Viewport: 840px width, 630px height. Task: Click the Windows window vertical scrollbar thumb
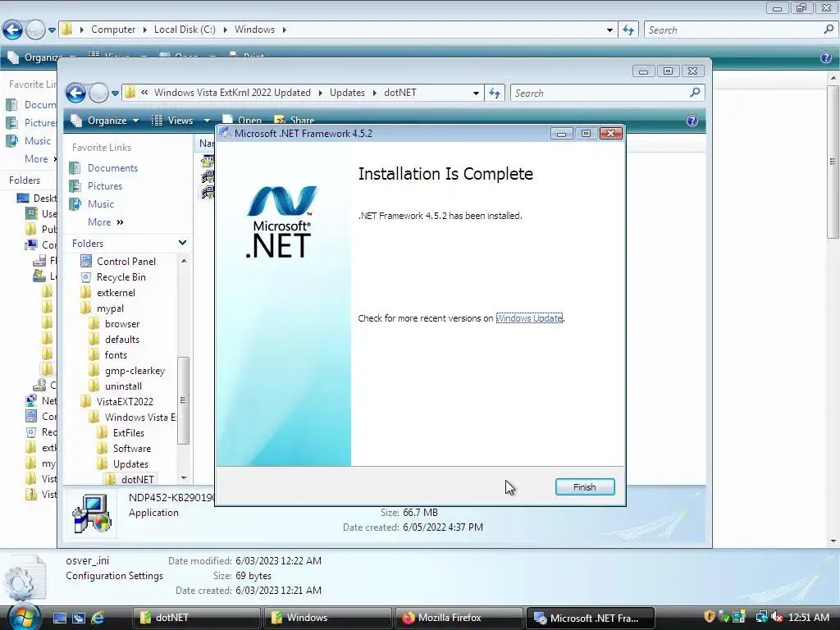point(833,162)
